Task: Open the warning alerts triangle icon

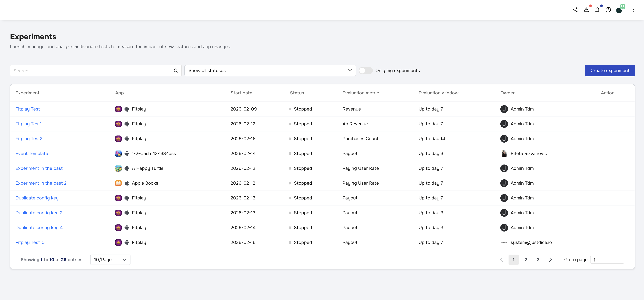Action: 586,10
